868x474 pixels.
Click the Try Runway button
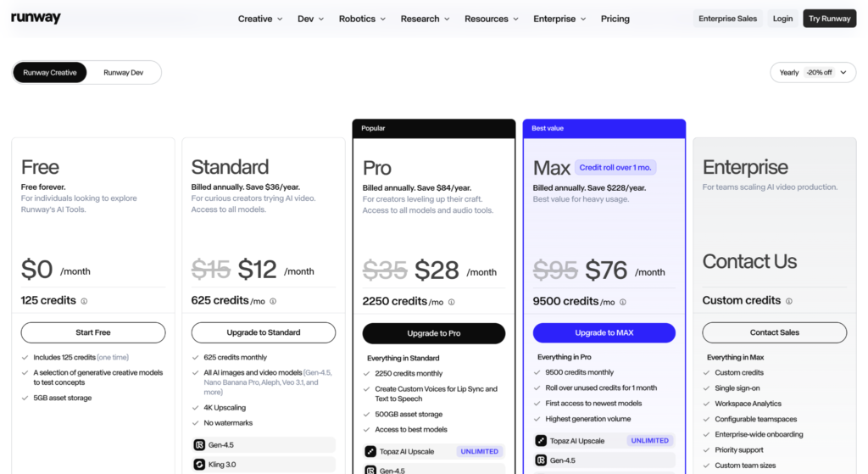(829, 19)
